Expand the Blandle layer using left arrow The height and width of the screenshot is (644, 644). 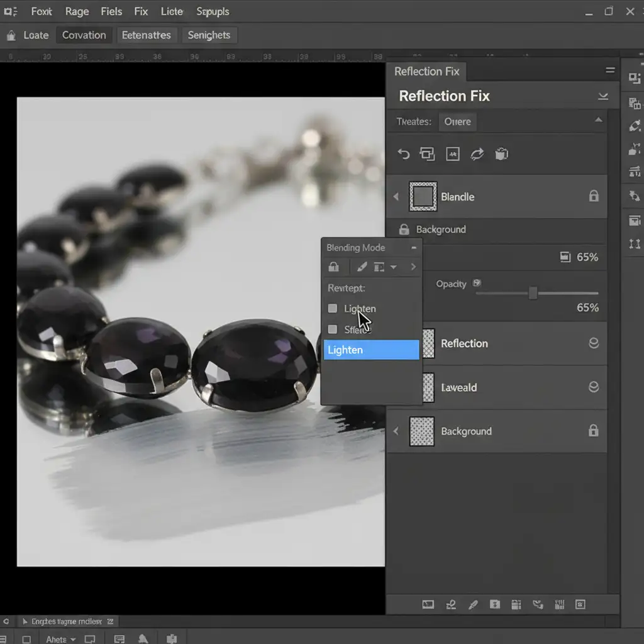(396, 197)
